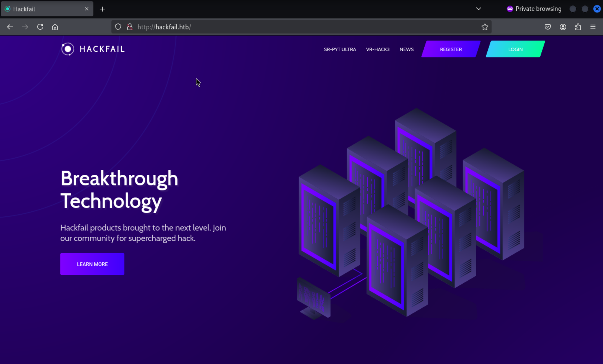Click the REGISTER button

pos(451,49)
